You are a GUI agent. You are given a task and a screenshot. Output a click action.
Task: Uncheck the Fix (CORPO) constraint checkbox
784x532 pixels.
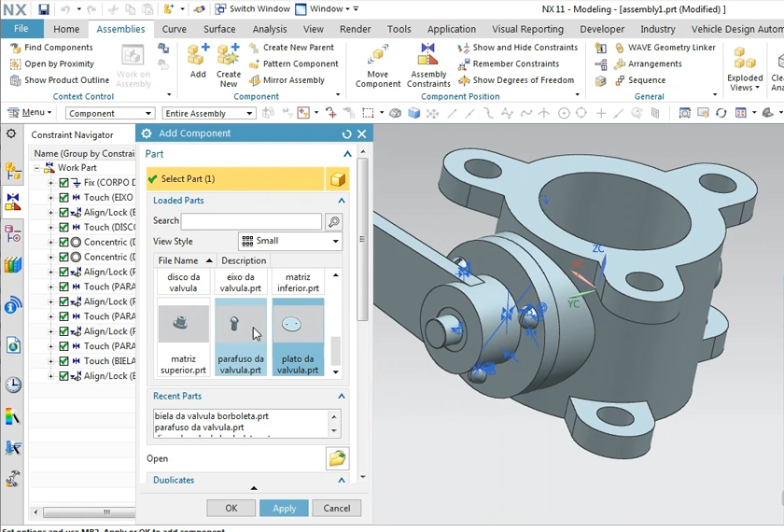tap(64, 183)
